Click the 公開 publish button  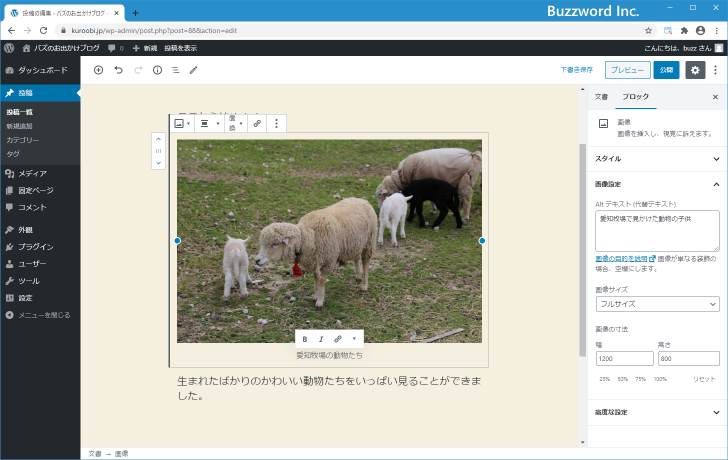pos(666,70)
